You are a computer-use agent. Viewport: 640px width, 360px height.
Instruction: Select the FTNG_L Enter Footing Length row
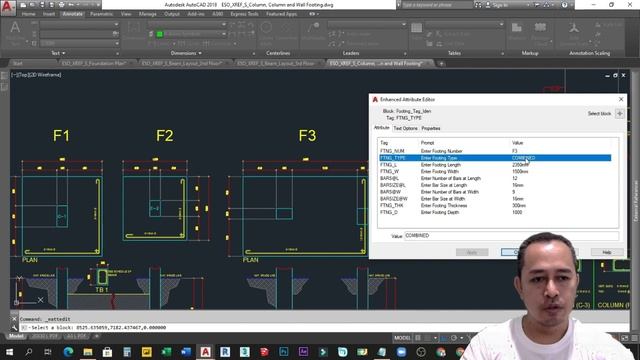[495, 165]
